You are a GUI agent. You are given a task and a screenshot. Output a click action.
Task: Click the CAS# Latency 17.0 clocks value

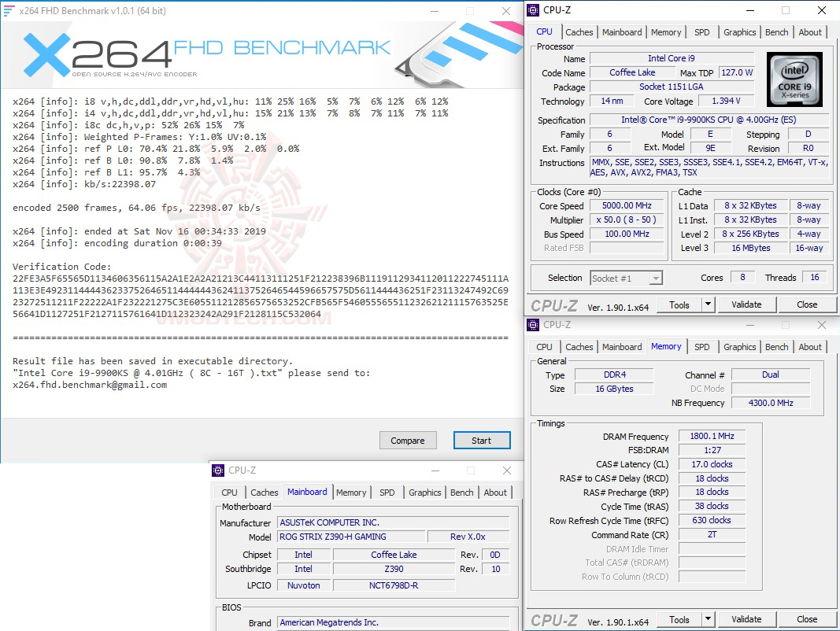pyautogui.click(x=712, y=464)
